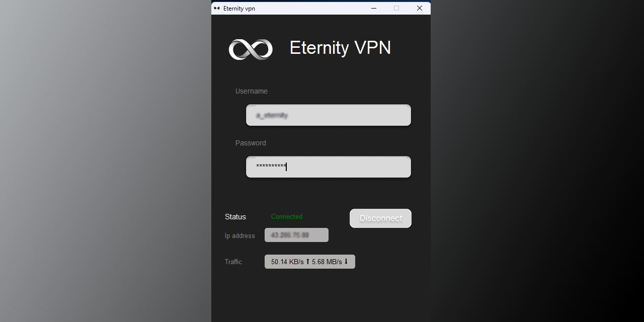Click the Traffic label
The image size is (644, 322).
[233, 262]
